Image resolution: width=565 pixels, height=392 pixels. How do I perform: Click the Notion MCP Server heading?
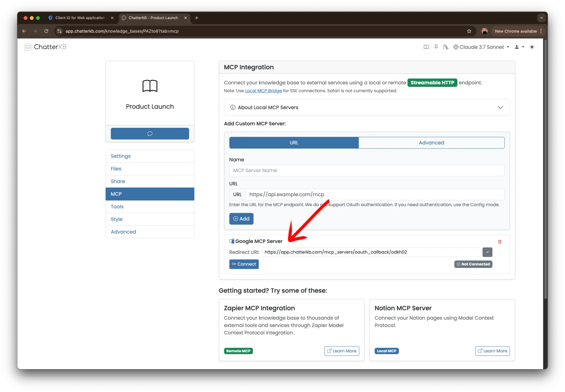(403, 308)
